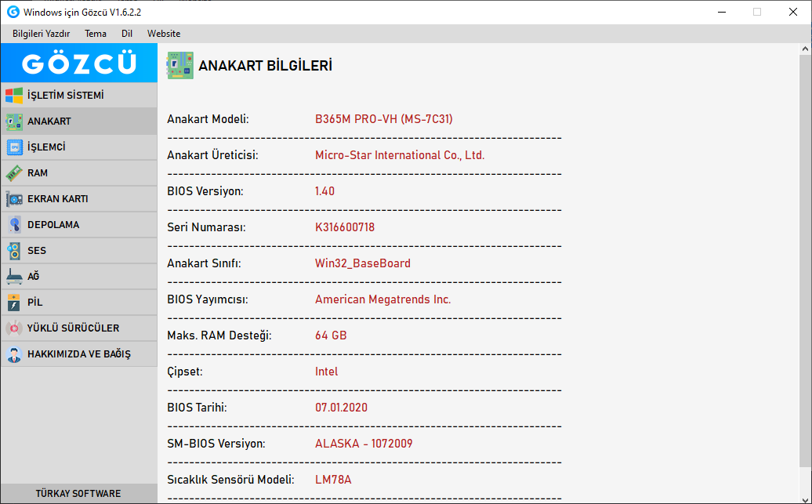812x504 pixels.
Task: View the DEPOLAMA section
Action: pyautogui.click(x=78, y=225)
